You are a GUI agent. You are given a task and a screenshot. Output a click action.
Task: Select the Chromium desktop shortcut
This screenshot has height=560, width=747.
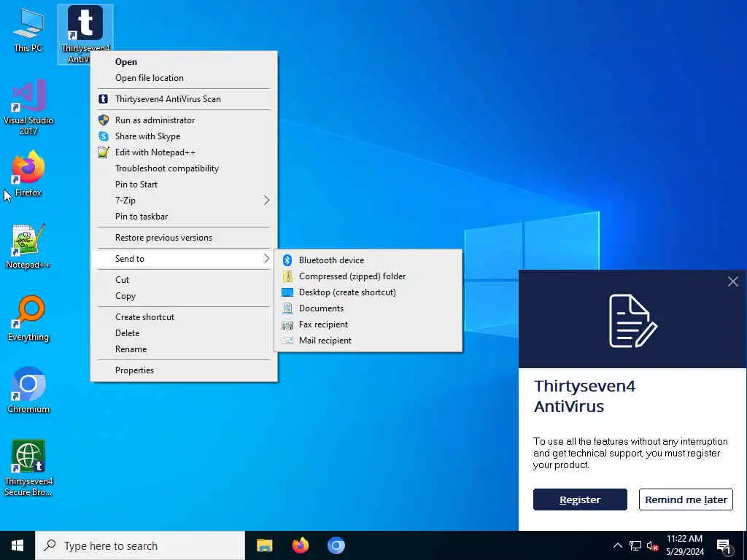pos(28,391)
